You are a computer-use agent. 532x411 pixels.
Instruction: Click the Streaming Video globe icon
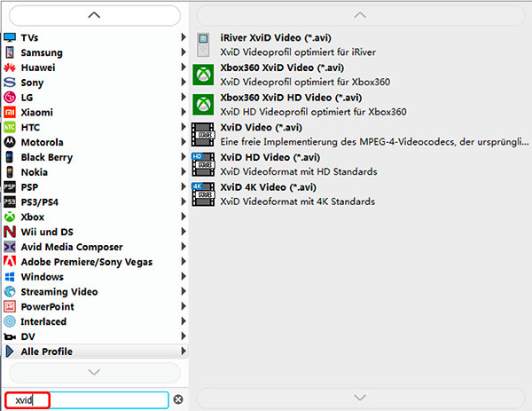pyautogui.click(x=10, y=291)
